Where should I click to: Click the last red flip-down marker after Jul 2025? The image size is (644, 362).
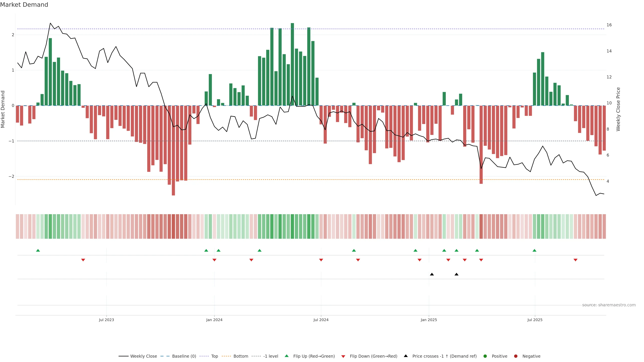[575, 260]
